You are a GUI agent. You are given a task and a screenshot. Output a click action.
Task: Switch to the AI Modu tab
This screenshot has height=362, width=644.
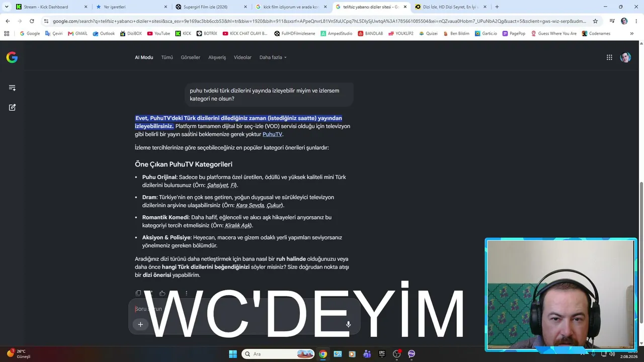click(x=144, y=57)
